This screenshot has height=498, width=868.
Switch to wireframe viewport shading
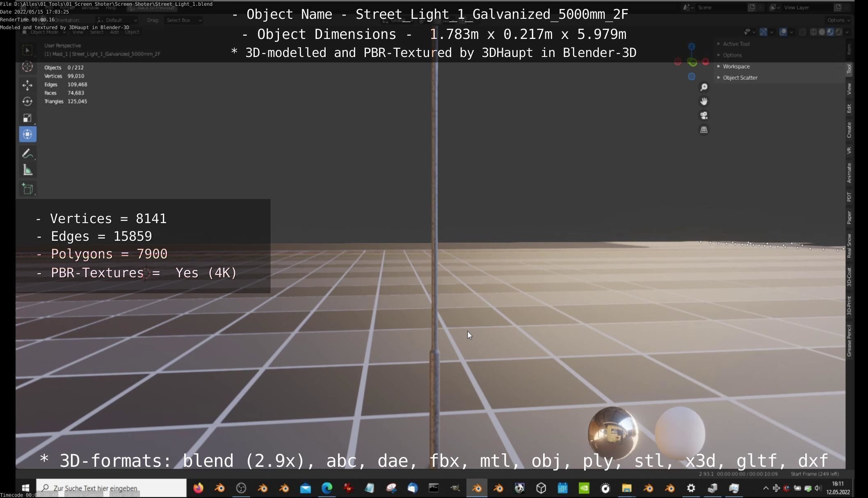click(813, 32)
